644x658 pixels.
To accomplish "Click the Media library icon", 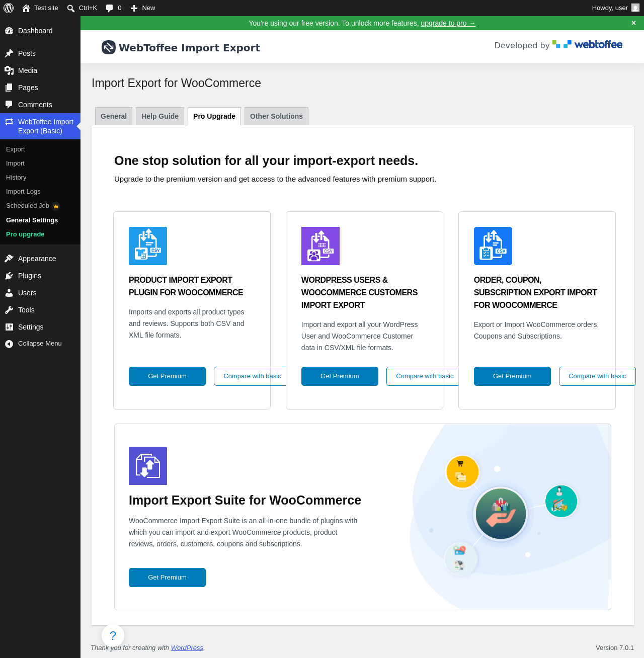I will [x=9, y=70].
